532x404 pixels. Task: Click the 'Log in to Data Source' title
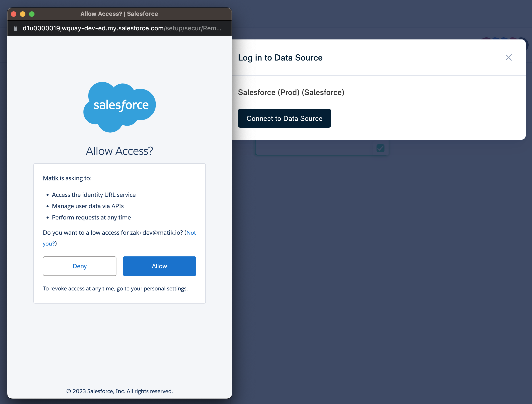point(280,58)
